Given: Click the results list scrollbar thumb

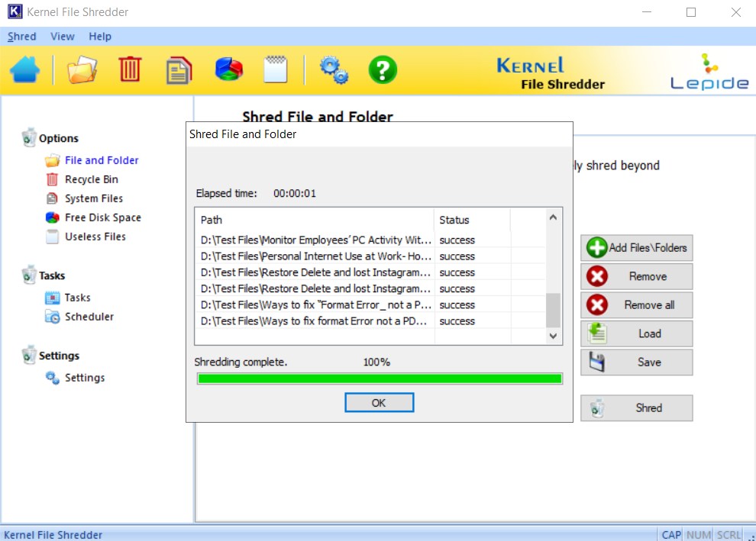Looking at the screenshot, I should tap(553, 310).
